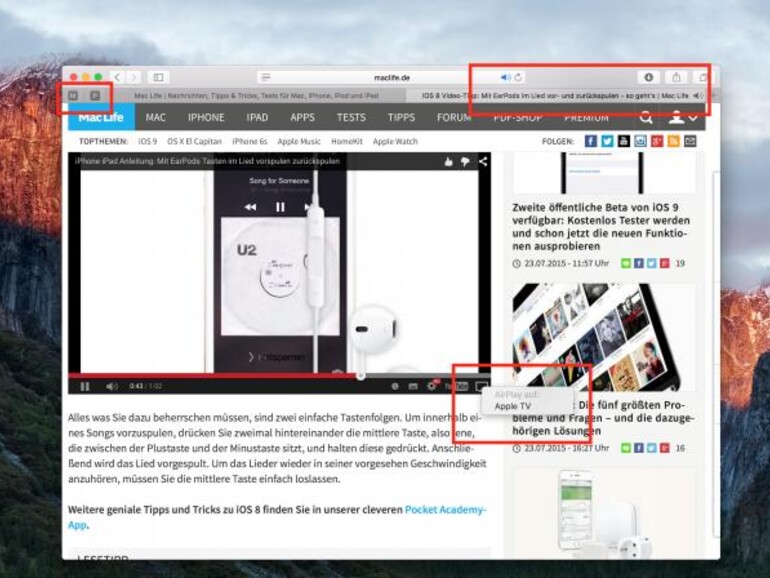Mute the video player volume icon
Screen dimensions: 770x578
(x=111, y=386)
